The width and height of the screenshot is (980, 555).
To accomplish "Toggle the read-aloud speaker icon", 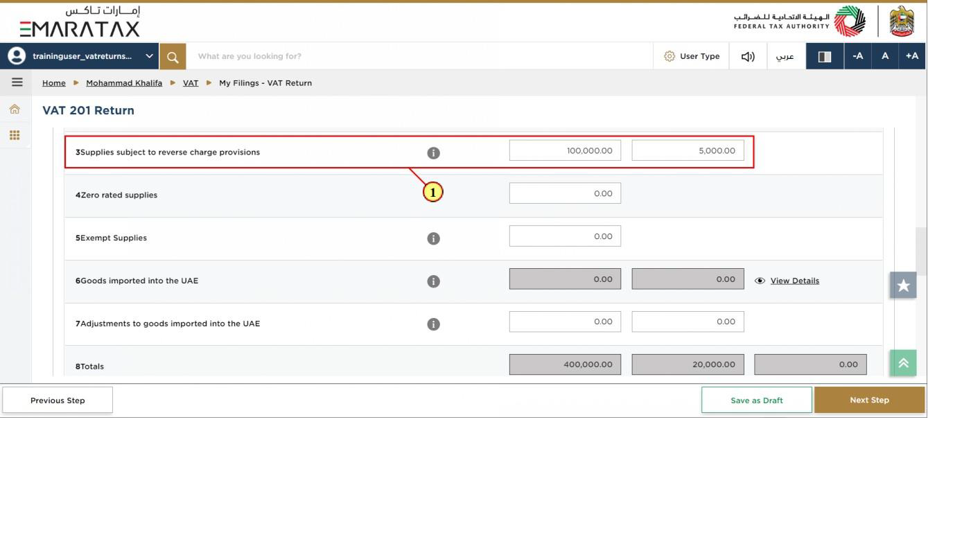I will tap(748, 56).
